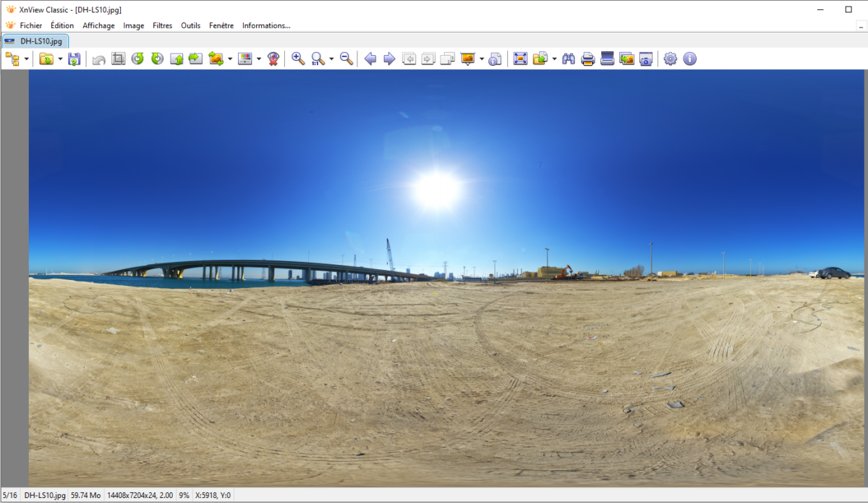
Task: Expand the open file dropdown arrow
Action: coord(58,59)
